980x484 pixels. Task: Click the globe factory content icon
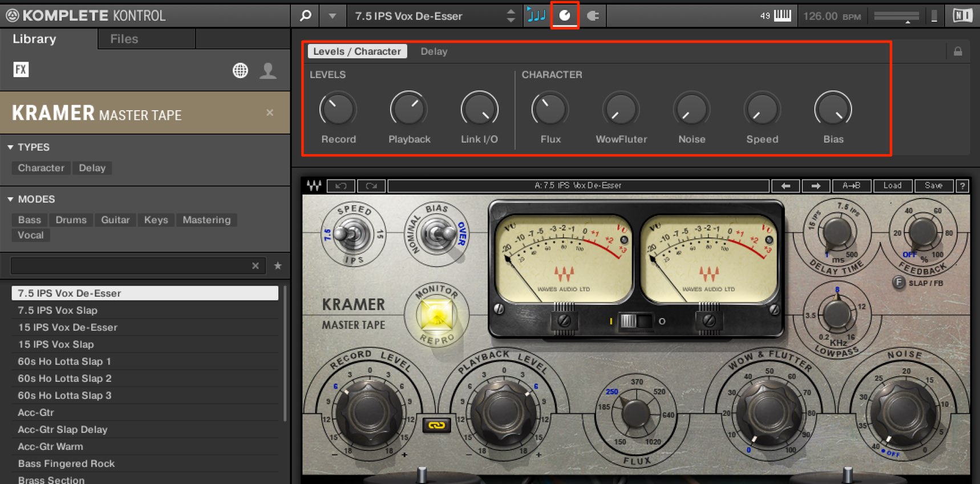click(240, 70)
